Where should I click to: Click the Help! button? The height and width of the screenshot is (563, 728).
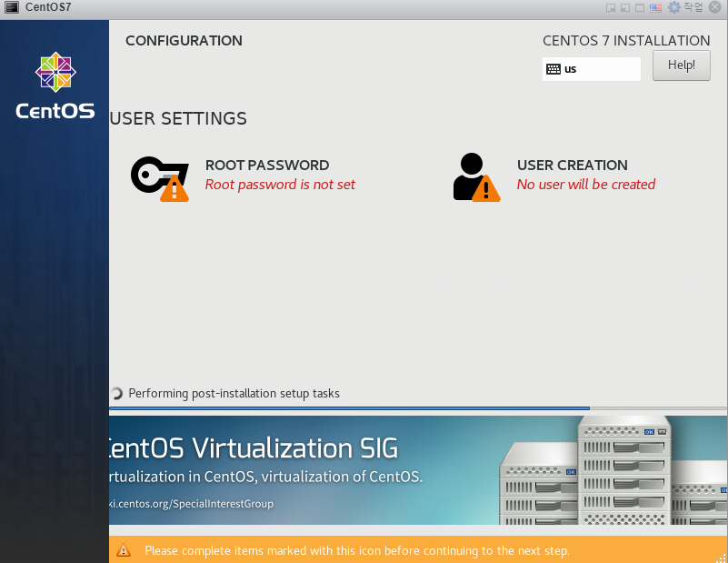point(681,65)
